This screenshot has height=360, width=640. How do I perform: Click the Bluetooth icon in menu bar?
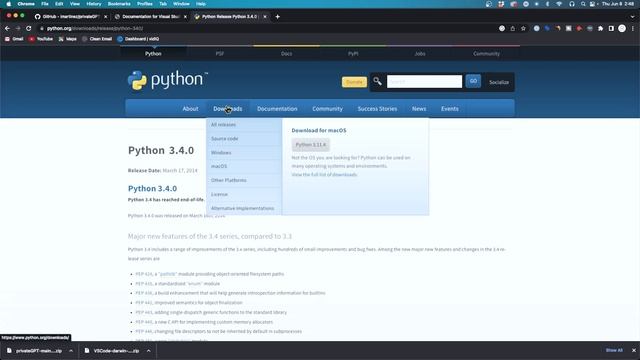pyautogui.click(x=547, y=4)
